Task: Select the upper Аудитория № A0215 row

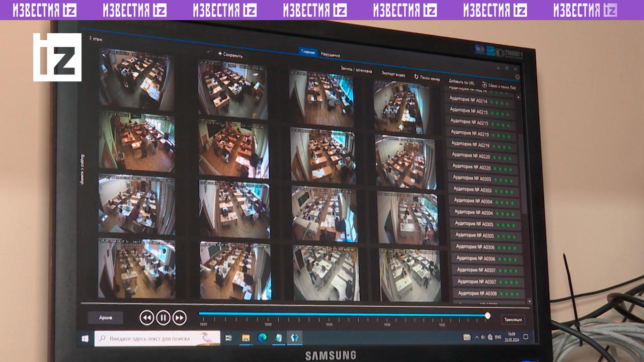Action: 481,112
